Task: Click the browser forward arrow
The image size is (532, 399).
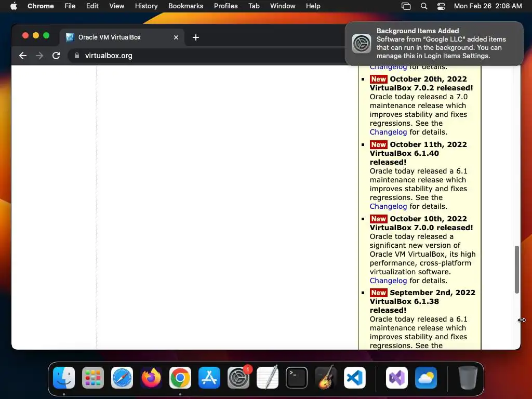Action: [39, 56]
